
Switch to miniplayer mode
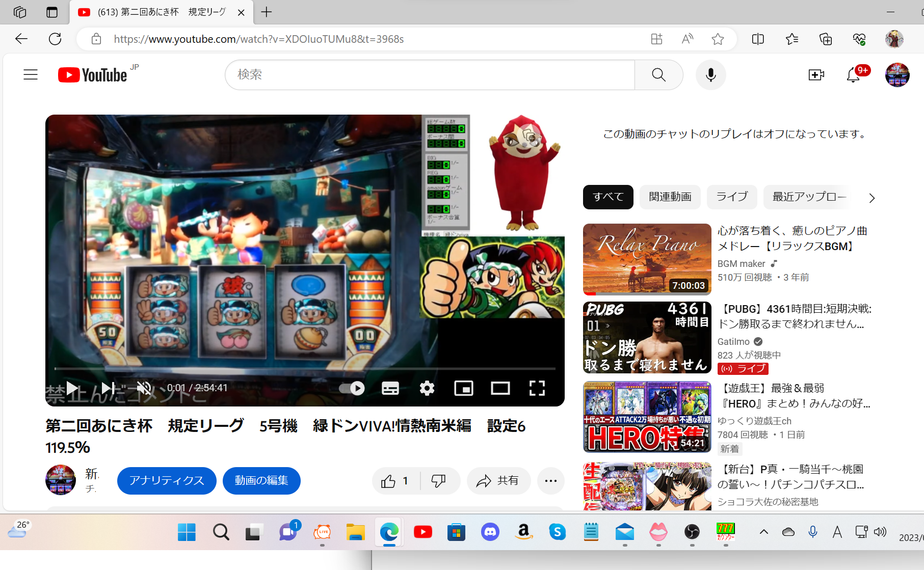pos(463,388)
